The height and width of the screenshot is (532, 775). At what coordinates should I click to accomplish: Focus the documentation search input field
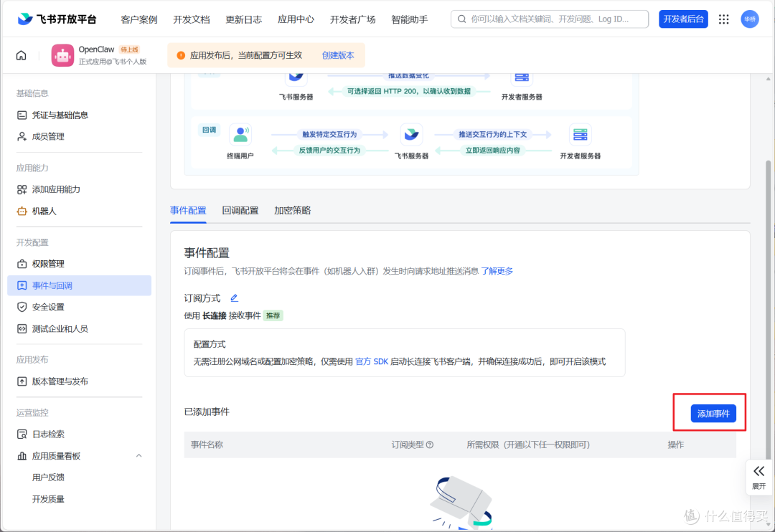550,19
